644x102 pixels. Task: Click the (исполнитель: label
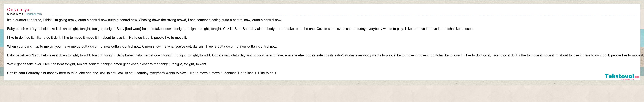(16, 14)
